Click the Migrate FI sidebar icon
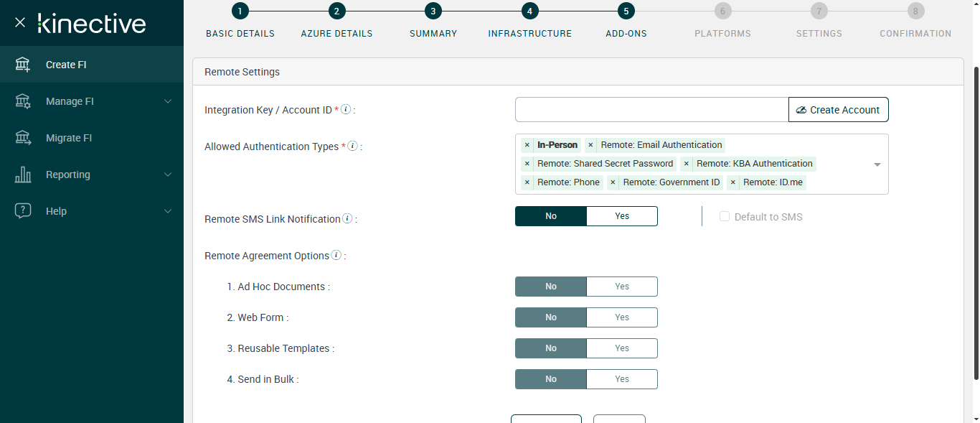 click(x=23, y=138)
